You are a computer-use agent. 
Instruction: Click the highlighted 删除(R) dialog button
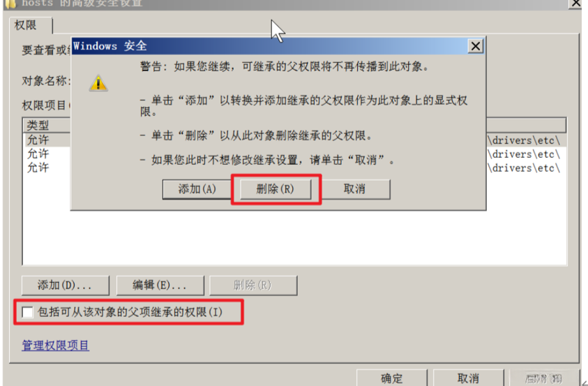pos(276,188)
